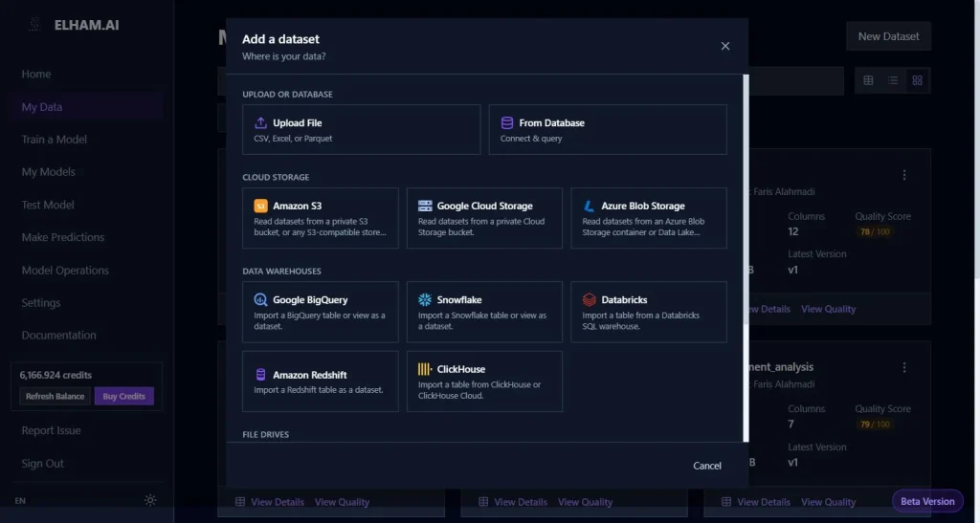The image size is (980, 523).
Task: Open Settings in the sidebar
Action: pos(40,303)
